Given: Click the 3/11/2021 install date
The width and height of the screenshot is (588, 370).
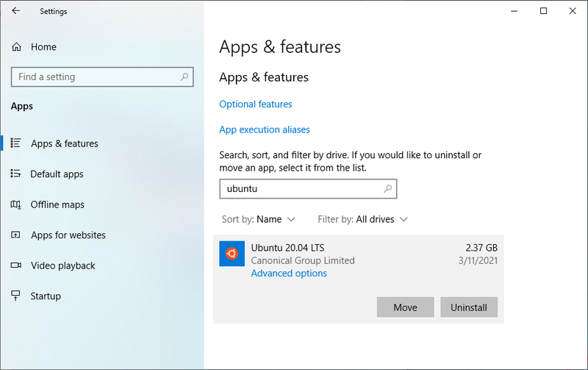Looking at the screenshot, I should tap(478, 260).
